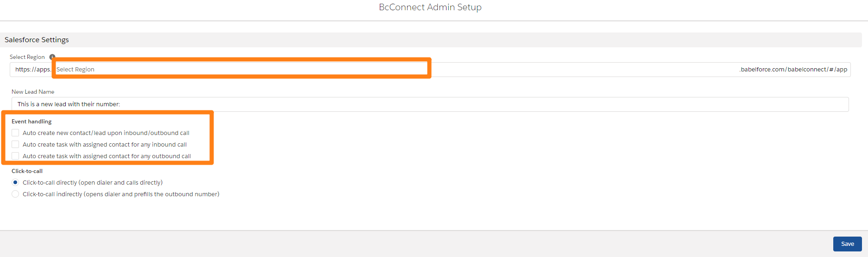
Task: Click the '.babelforce.com/babelconnect/#/app' URL suffix
Action: pyautogui.click(x=793, y=70)
